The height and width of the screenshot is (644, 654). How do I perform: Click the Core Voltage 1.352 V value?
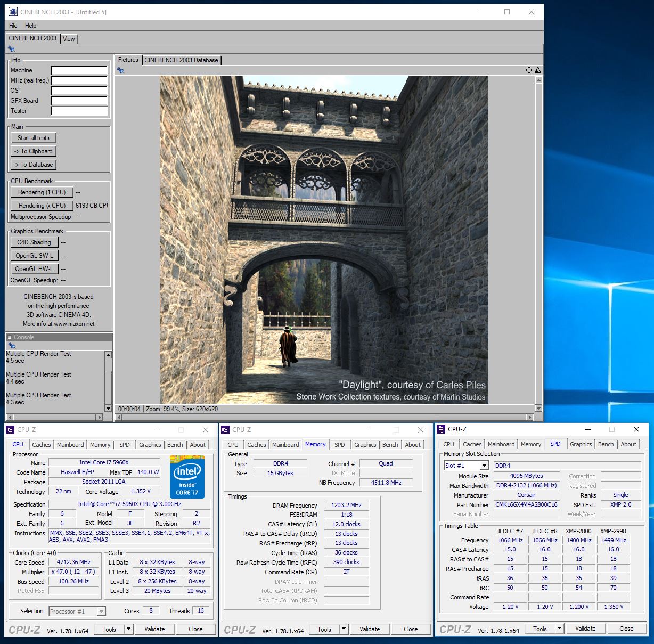point(141,491)
